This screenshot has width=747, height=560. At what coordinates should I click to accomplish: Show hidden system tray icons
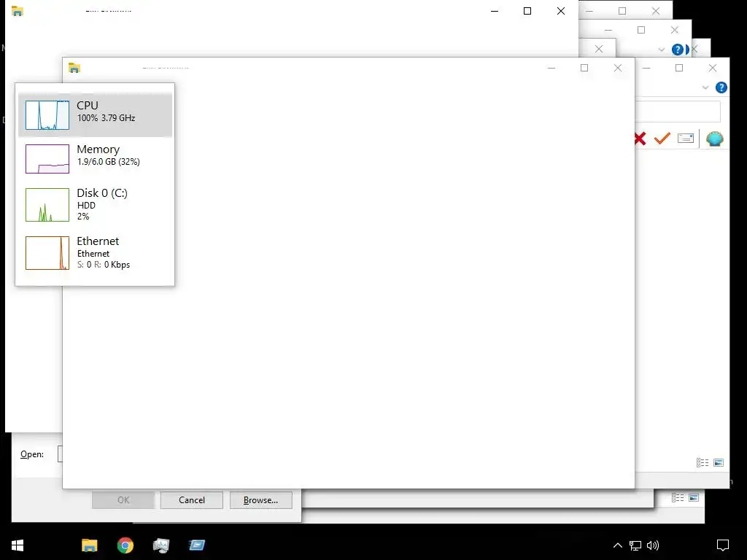tap(617, 545)
